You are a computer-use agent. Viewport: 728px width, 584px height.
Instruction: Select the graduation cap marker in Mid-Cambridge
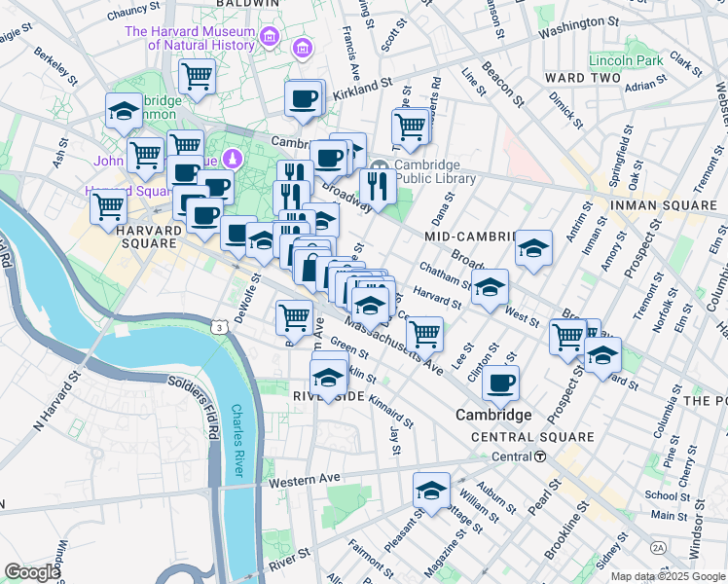click(534, 248)
